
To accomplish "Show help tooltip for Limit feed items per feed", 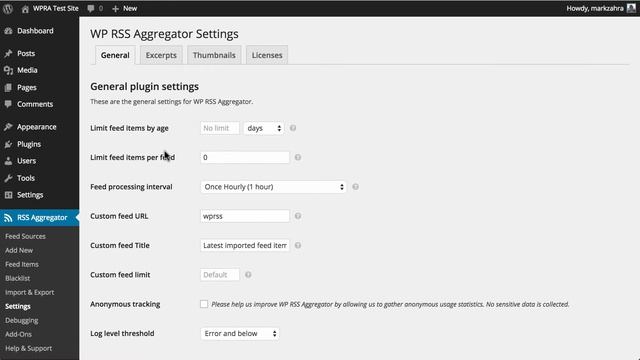I will coord(298,158).
